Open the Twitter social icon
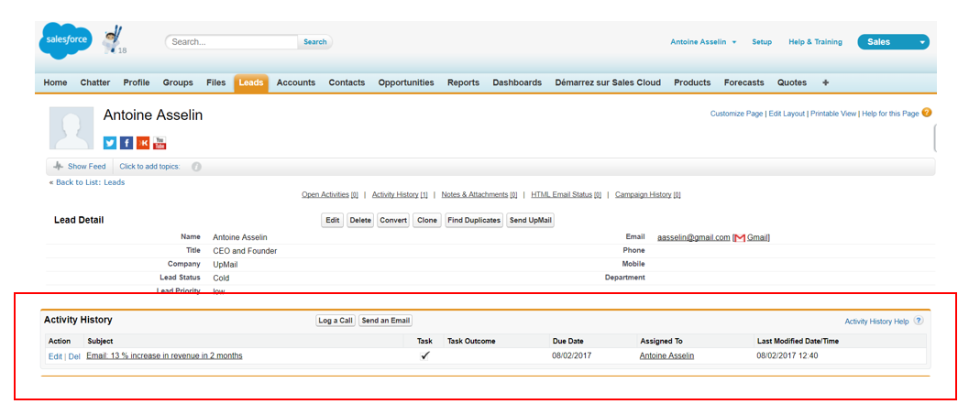Viewport: 980px width, 415px height. click(110, 143)
